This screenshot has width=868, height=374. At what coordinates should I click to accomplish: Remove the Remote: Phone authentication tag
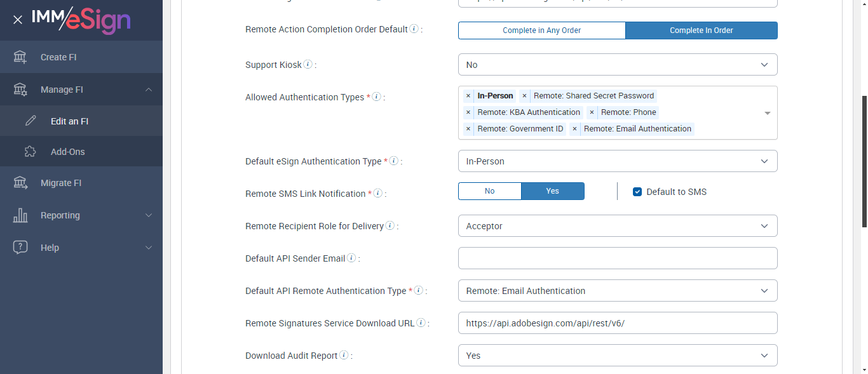click(592, 112)
